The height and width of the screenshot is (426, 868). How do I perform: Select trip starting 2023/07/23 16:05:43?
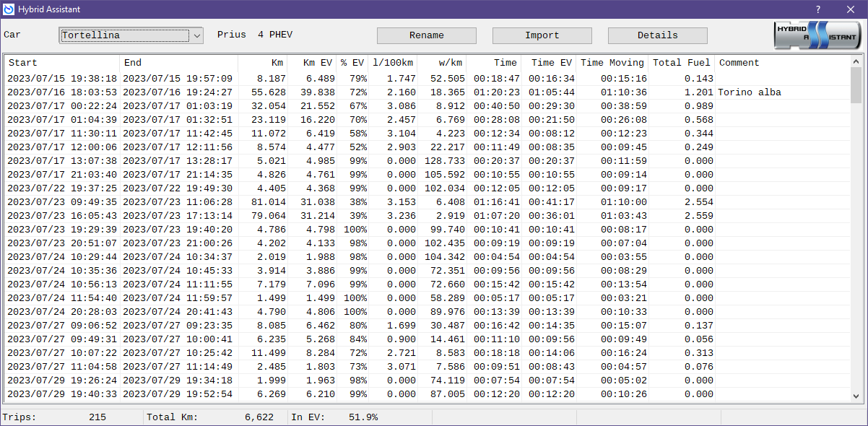click(x=428, y=216)
